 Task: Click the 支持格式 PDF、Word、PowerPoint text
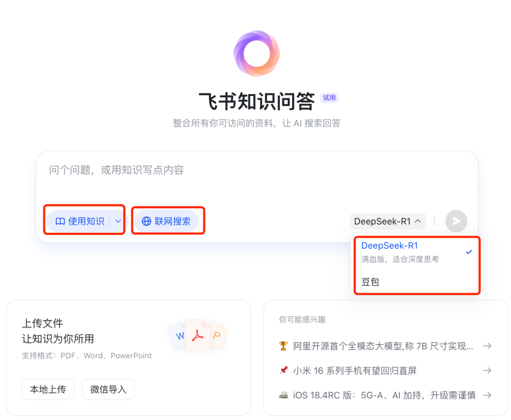tap(87, 356)
